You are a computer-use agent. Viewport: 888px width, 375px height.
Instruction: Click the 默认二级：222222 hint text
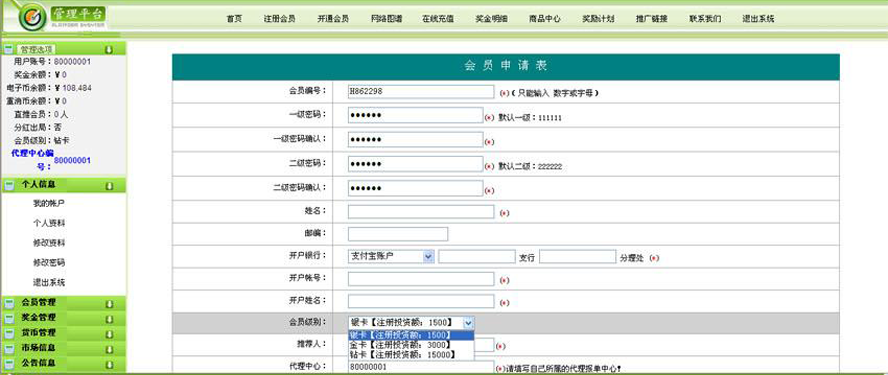530,167
